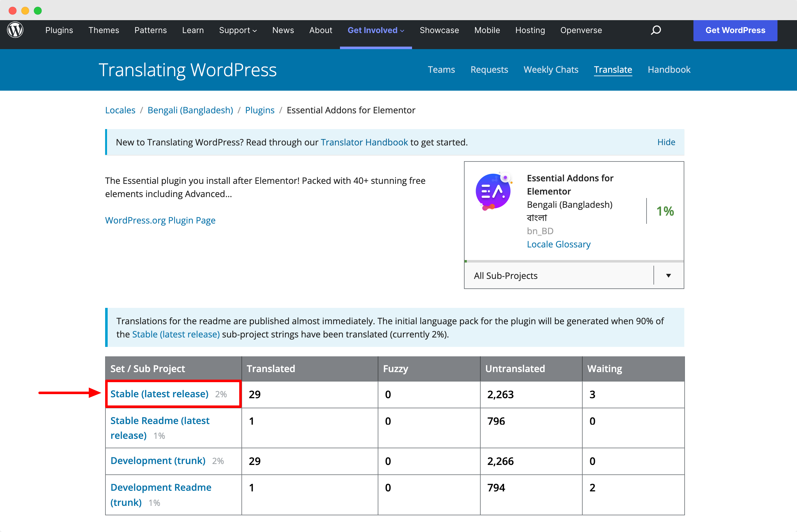Viewport: 797px width, 532px height.
Task: Click the WordPress logo icon
Action: (15, 30)
